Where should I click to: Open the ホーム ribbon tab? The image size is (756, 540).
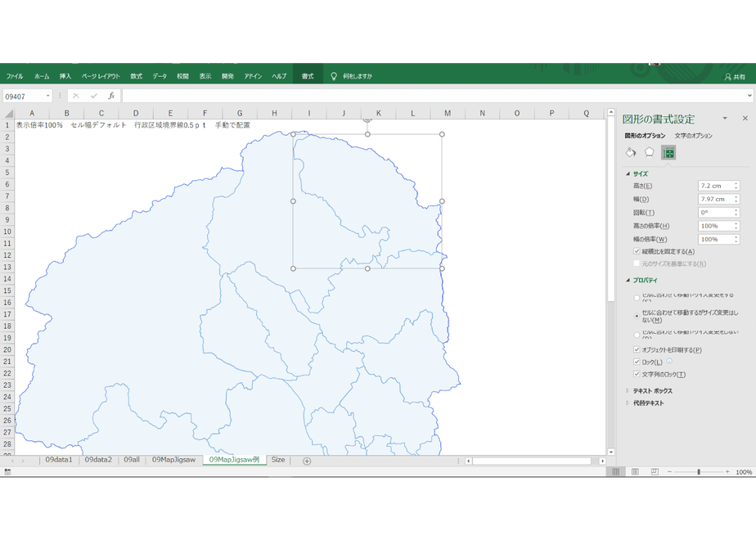[x=42, y=76]
